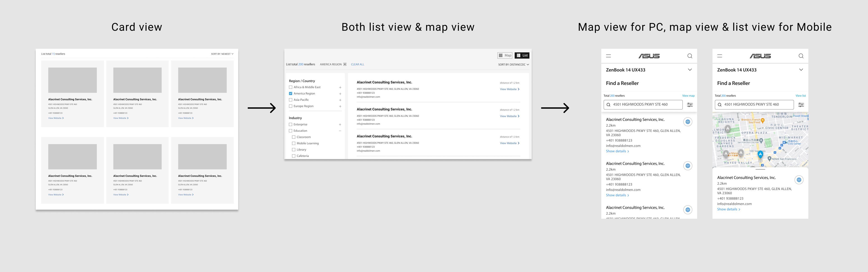Click address search field in left mobile screen

click(643, 105)
